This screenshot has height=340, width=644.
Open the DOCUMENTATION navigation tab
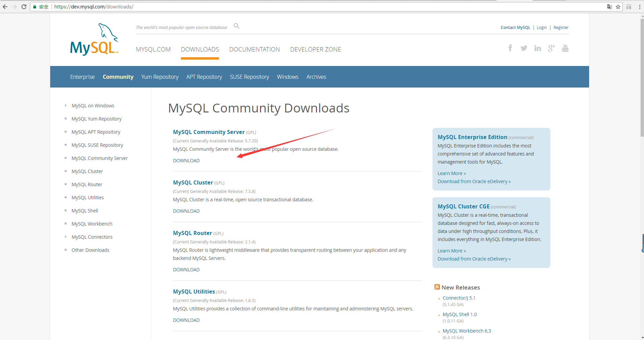[255, 49]
